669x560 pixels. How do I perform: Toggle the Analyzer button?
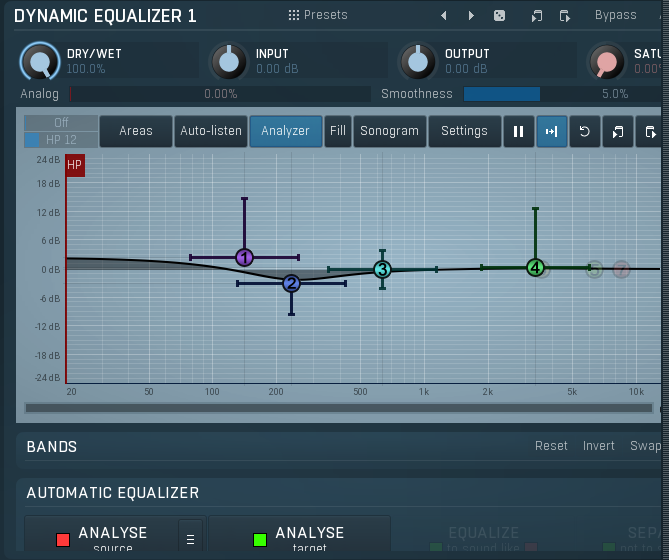(x=285, y=131)
